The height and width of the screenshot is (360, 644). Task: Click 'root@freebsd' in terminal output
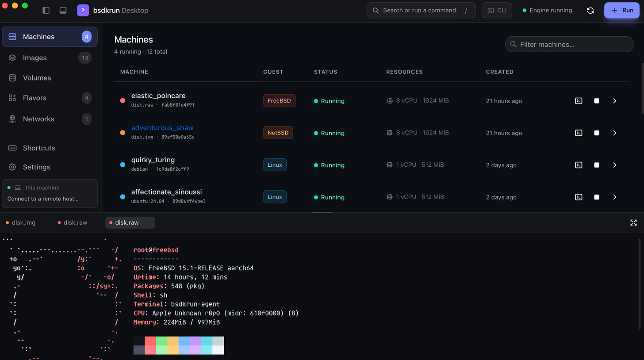click(156, 250)
